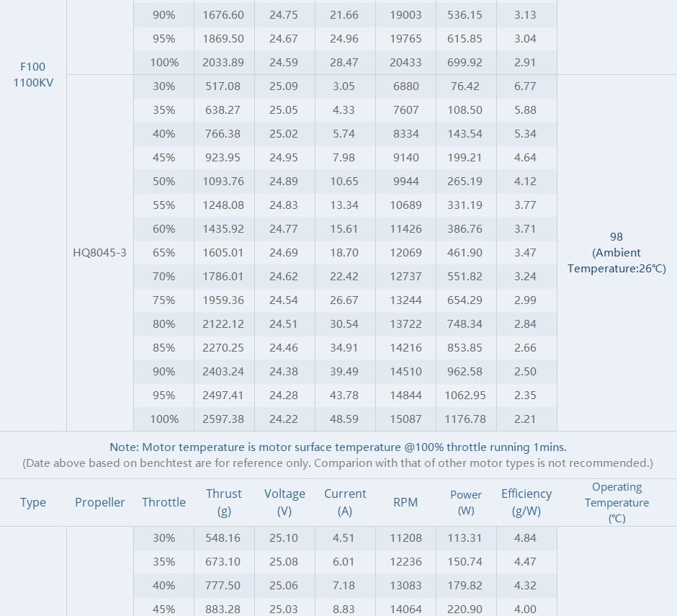677x616 pixels.
Task: Select the Voltage (V) column header
Action: click(x=284, y=502)
